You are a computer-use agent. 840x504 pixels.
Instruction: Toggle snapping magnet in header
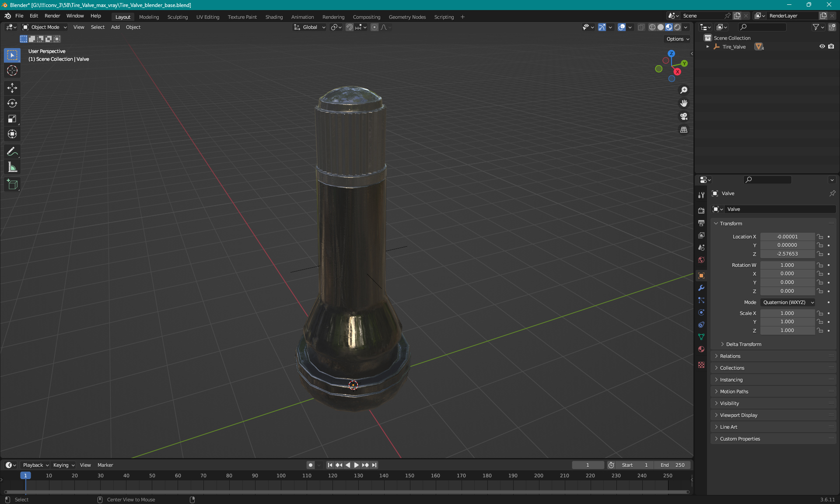pos(350,27)
